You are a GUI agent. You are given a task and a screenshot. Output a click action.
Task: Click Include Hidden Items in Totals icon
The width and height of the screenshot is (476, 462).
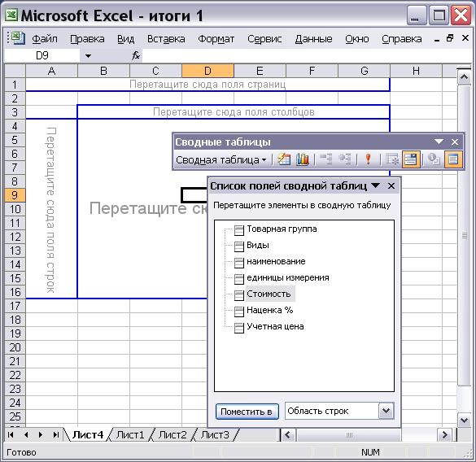(392, 159)
